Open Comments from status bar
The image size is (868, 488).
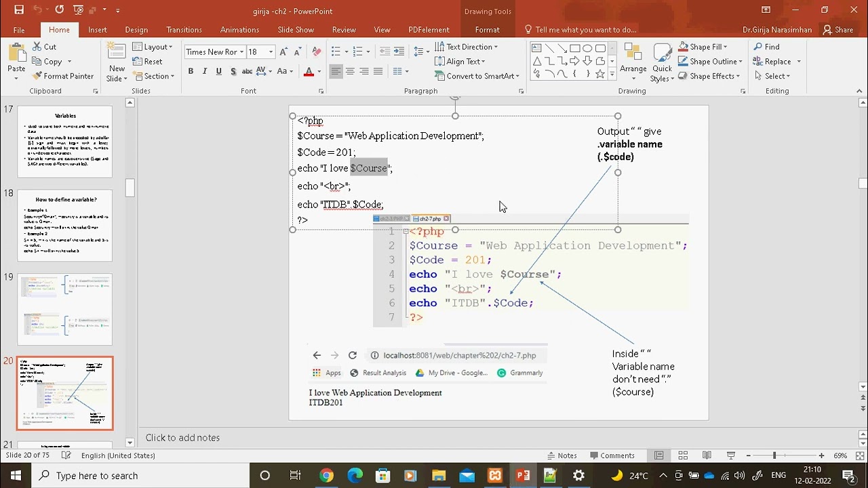pyautogui.click(x=612, y=455)
